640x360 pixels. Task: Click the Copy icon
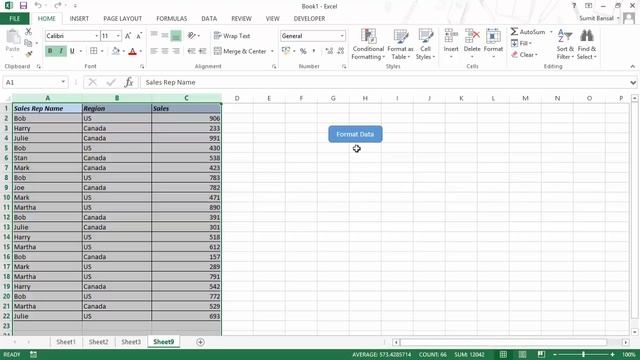coord(28,43)
